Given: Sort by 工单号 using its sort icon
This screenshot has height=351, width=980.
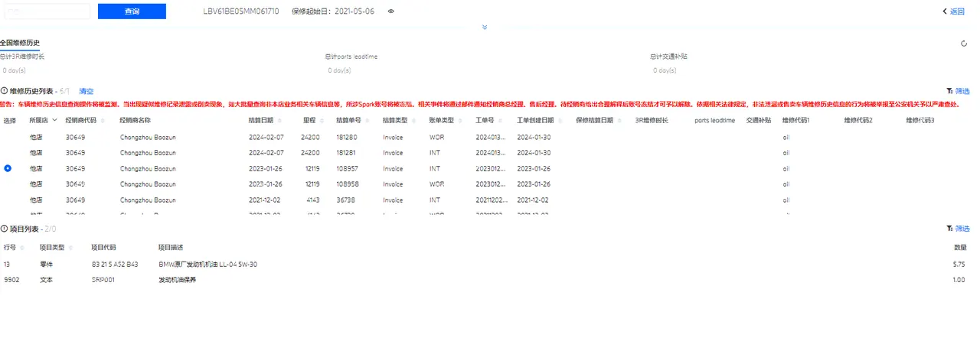Looking at the screenshot, I should (501, 121).
